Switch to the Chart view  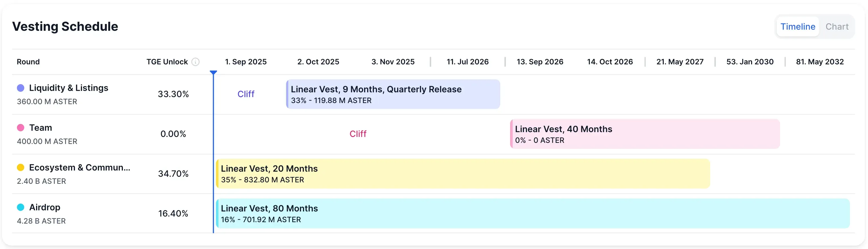(x=837, y=26)
